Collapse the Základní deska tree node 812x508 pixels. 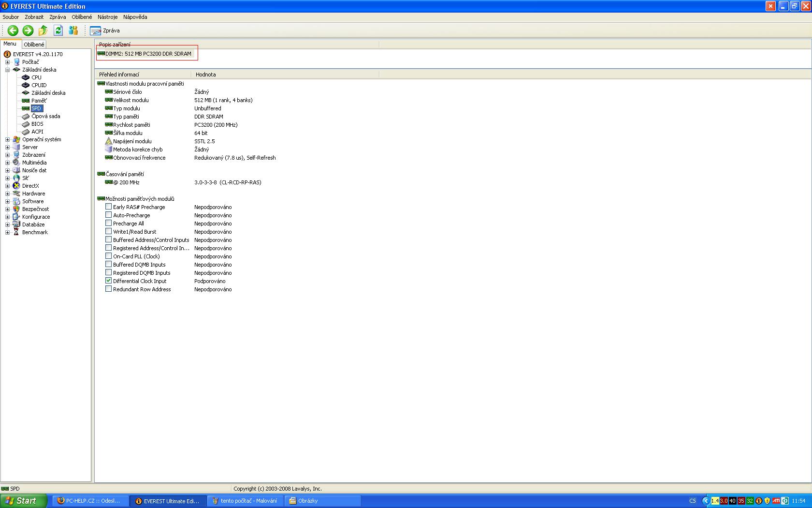(x=7, y=70)
